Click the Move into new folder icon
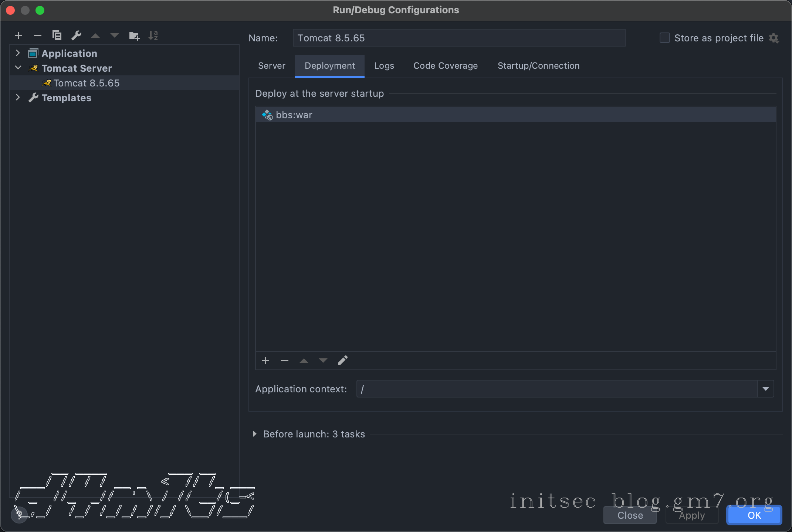Image resolution: width=792 pixels, height=532 pixels. pyautogui.click(x=134, y=36)
